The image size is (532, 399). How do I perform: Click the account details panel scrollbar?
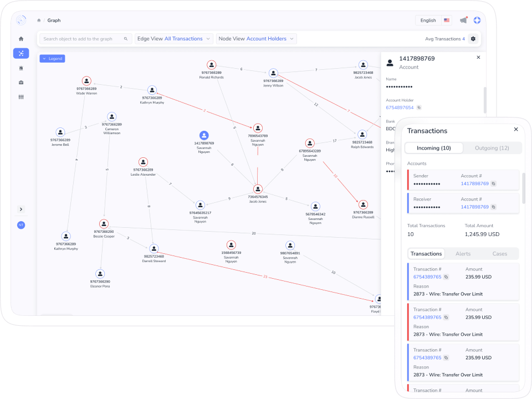click(x=484, y=100)
